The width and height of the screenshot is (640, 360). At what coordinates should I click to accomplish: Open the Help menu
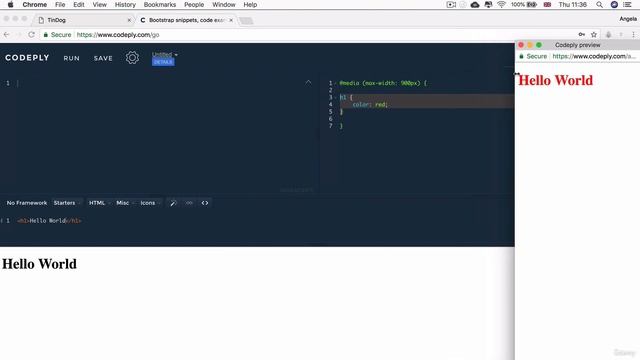[x=250, y=5]
